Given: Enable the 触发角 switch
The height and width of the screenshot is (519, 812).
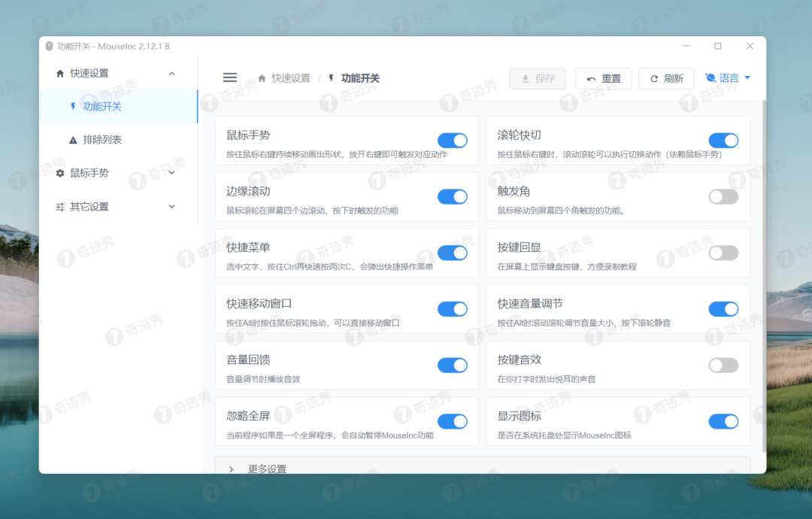Looking at the screenshot, I should (723, 197).
